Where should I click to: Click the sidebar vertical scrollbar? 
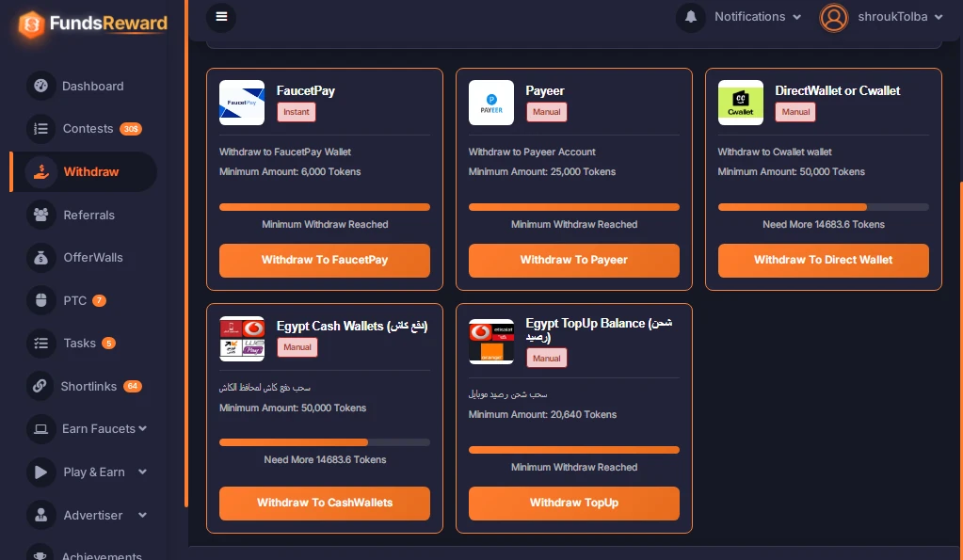coord(185,253)
